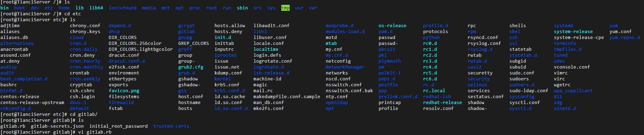This screenshot has width=644, height=135.
Task: Click the "sudoers.d" directory name
Action: (522, 85)
